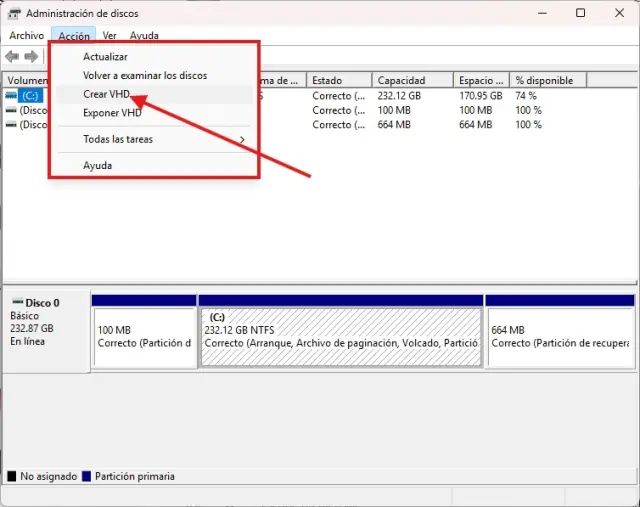Click the Disco 0 disk icon

(x=15, y=302)
